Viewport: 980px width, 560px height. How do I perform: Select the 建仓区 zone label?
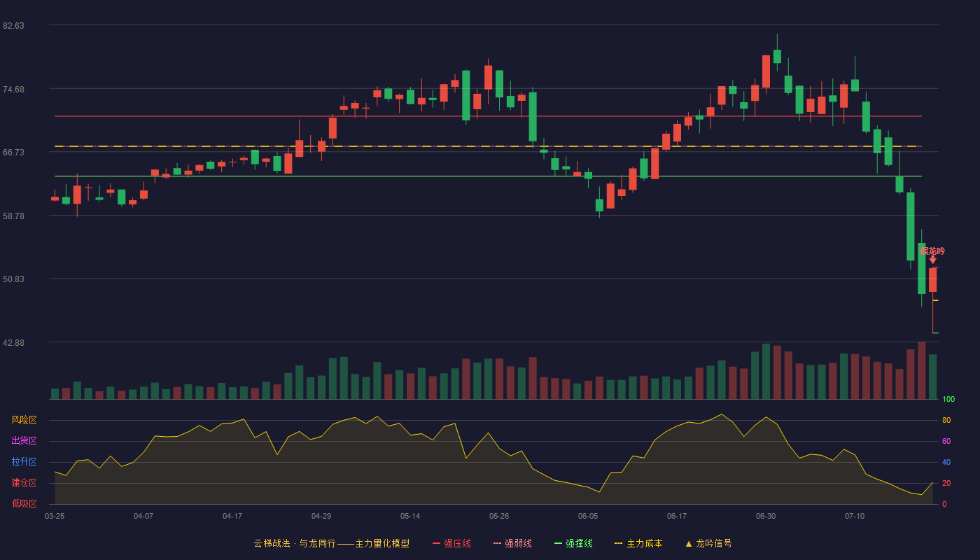pyautogui.click(x=24, y=483)
